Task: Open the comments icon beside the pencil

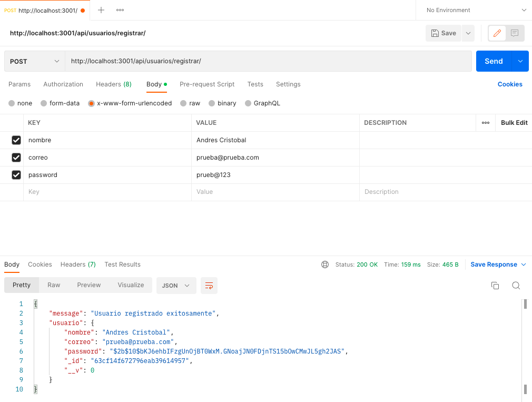Action: [x=515, y=33]
